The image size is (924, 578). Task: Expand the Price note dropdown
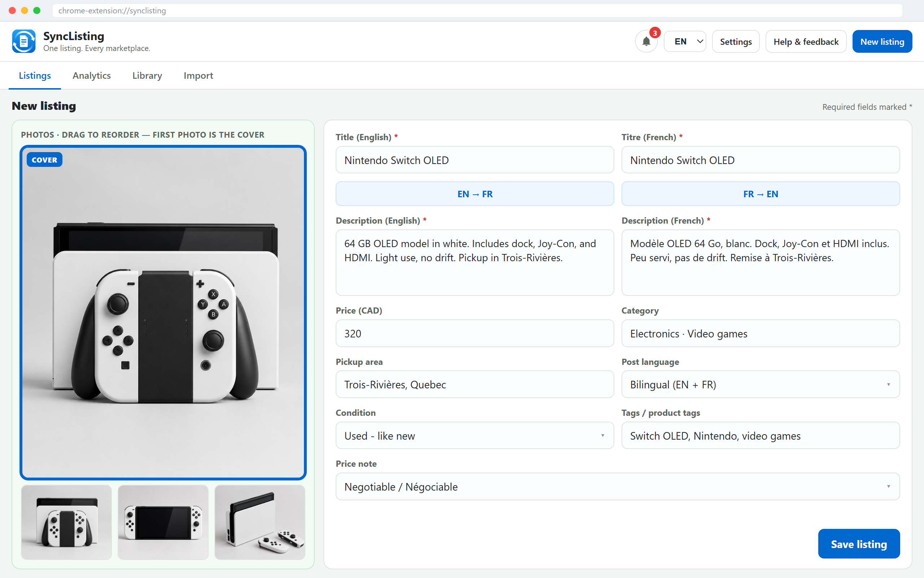click(x=618, y=486)
